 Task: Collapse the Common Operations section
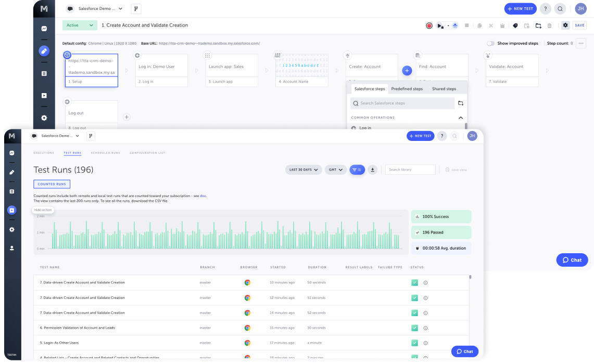(x=461, y=118)
